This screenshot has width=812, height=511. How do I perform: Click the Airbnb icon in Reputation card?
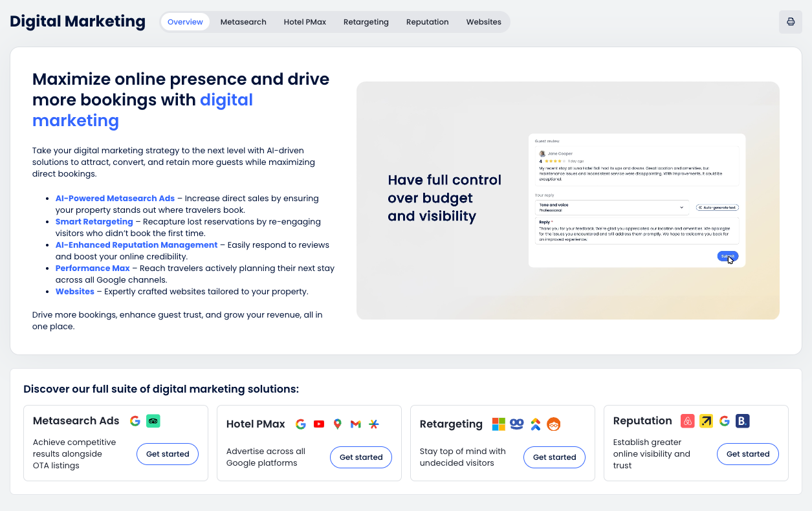[x=688, y=421]
